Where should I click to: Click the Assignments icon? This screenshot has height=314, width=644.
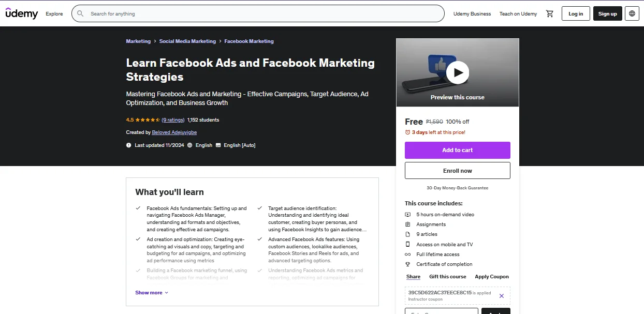pos(408,225)
